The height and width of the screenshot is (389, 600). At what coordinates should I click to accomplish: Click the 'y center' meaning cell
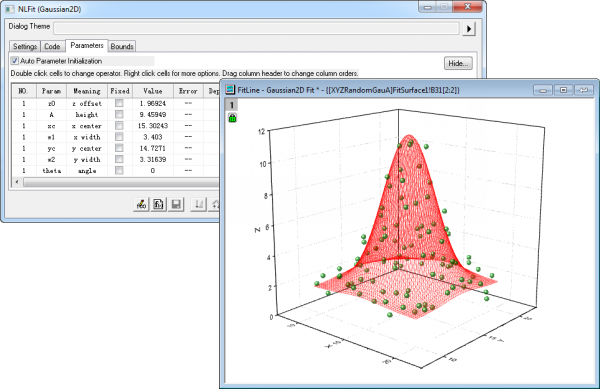[87, 148]
